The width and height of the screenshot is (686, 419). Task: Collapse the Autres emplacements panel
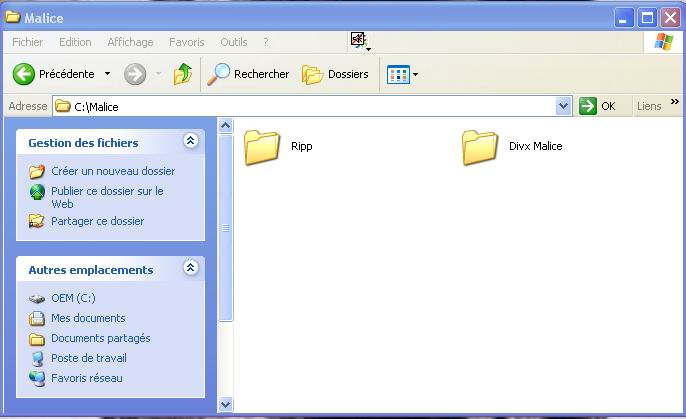pos(191,267)
